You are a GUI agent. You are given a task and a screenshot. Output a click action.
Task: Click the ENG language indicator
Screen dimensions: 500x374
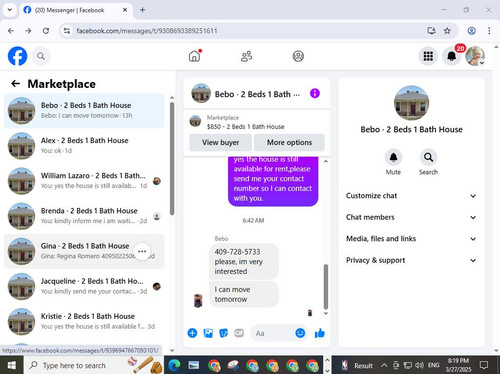tap(433, 365)
